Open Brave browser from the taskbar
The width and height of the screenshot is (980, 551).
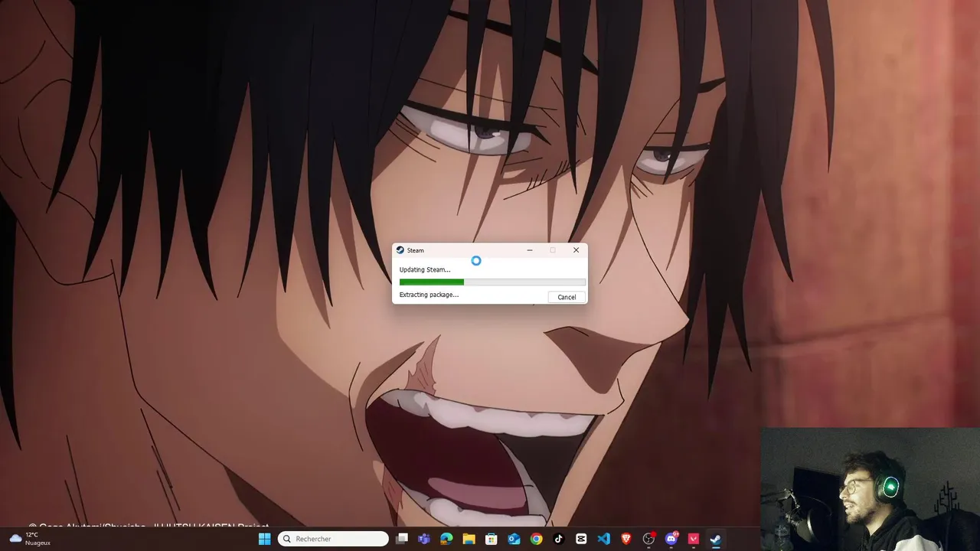626,539
